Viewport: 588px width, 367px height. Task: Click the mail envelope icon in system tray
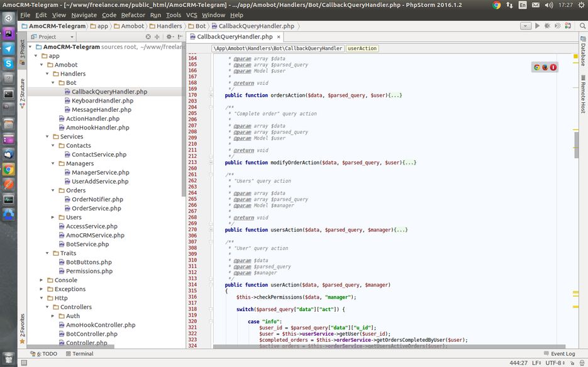tap(536, 5)
